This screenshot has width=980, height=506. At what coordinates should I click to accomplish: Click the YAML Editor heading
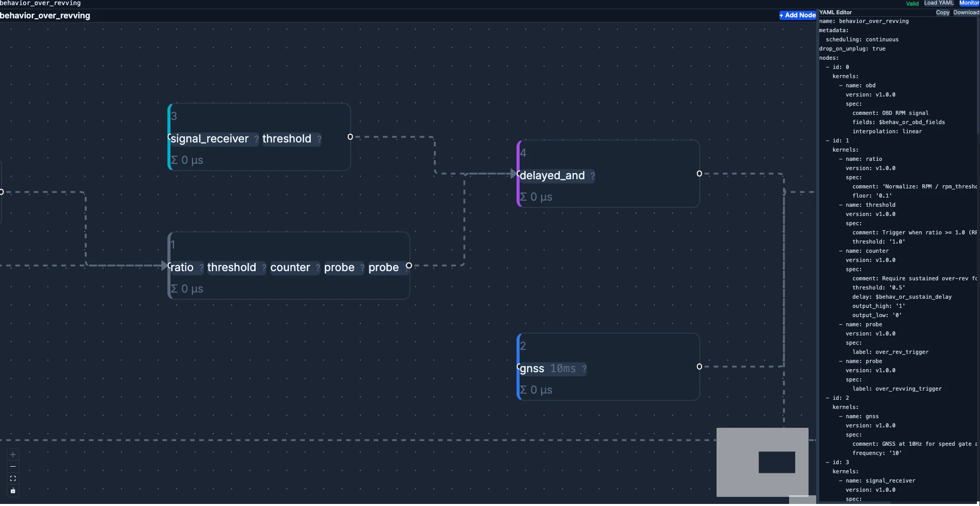tap(836, 12)
